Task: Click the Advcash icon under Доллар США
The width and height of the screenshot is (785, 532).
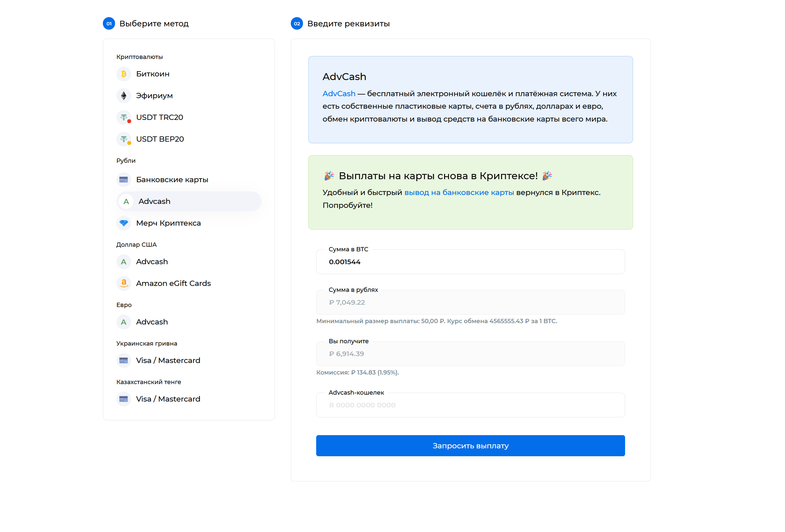Action: coord(124,262)
